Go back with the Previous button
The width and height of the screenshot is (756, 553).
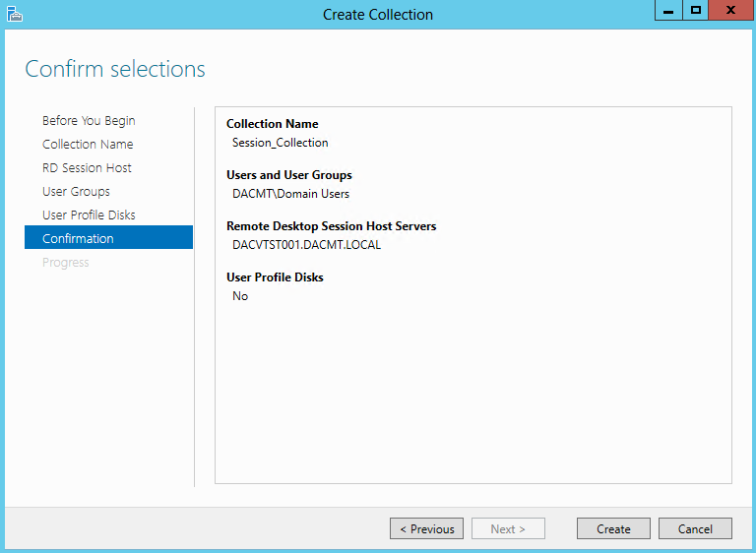click(x=426, y=529)
